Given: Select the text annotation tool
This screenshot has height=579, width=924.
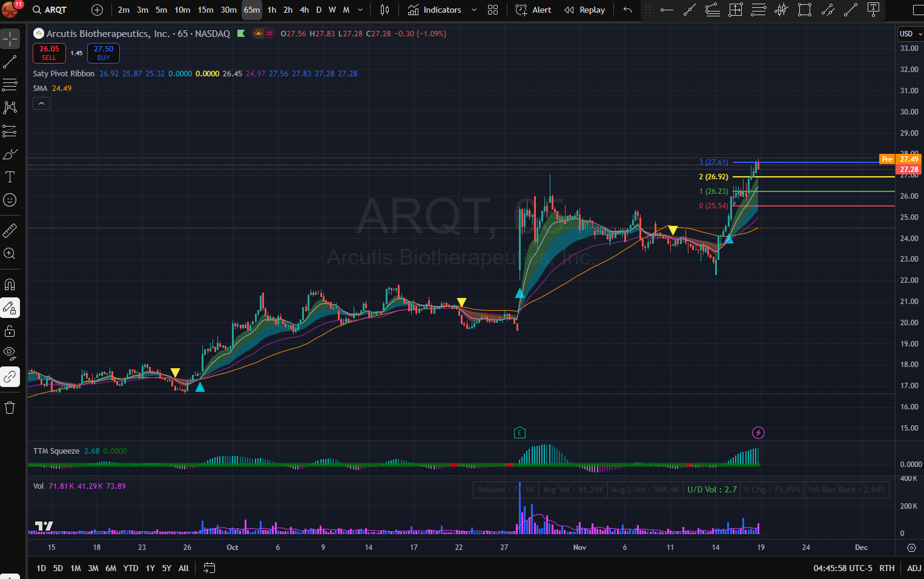Looking at the screenshot, I should tap(10, 177).
